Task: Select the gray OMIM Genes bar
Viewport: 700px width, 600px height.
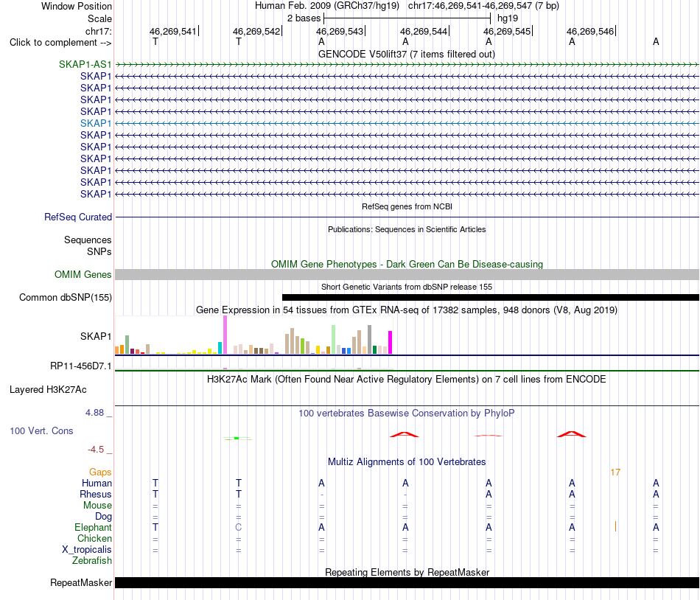Action: click(407, 274)
